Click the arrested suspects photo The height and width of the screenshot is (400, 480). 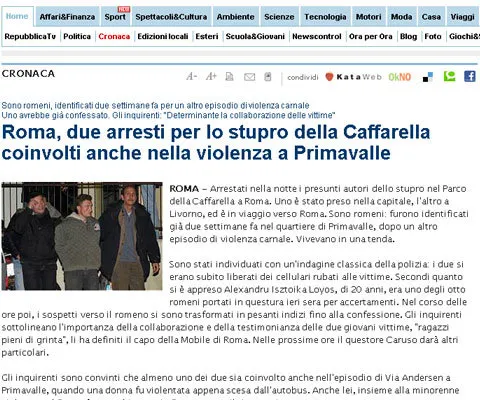point(82,236)
